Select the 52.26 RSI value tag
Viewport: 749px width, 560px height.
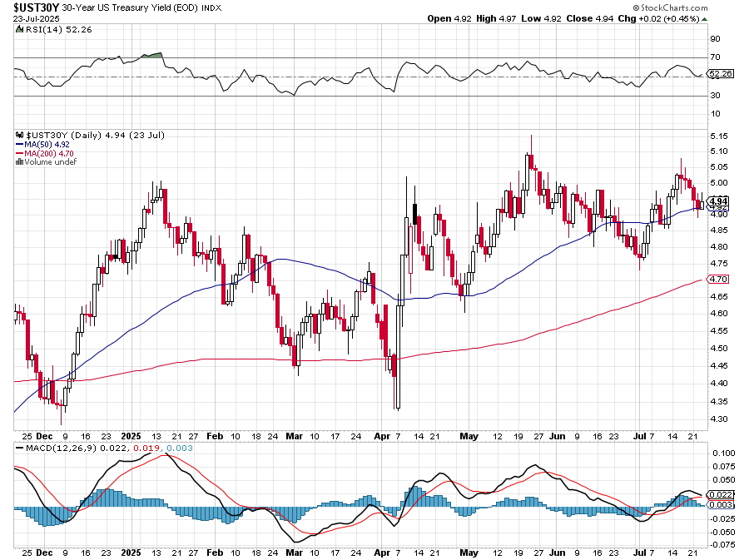point(719,74)
